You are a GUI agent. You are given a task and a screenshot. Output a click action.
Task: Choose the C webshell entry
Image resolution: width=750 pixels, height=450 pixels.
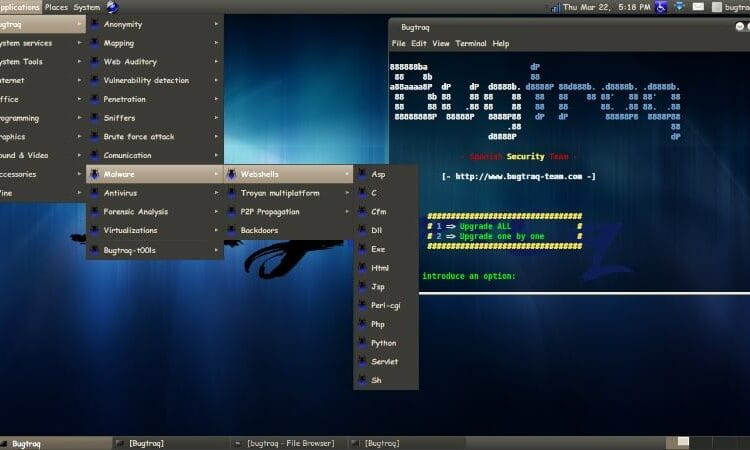click(x=386, y=193)
